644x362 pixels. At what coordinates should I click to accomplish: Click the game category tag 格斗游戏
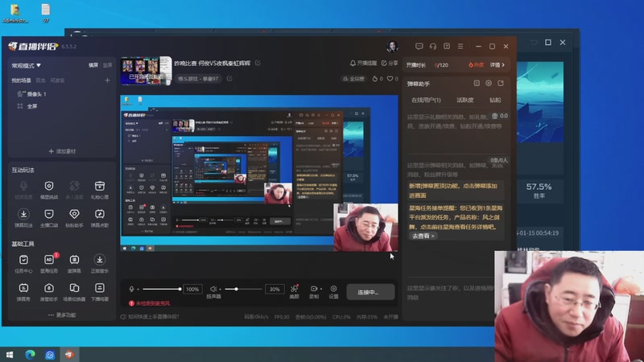(x=198, y=78)
